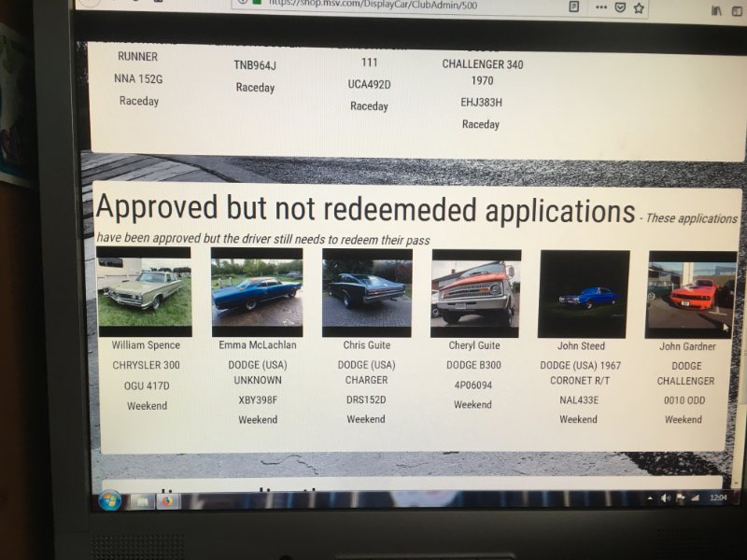747x560 pixels.
Task: Click the network icon in system tray
Action: 694,498
